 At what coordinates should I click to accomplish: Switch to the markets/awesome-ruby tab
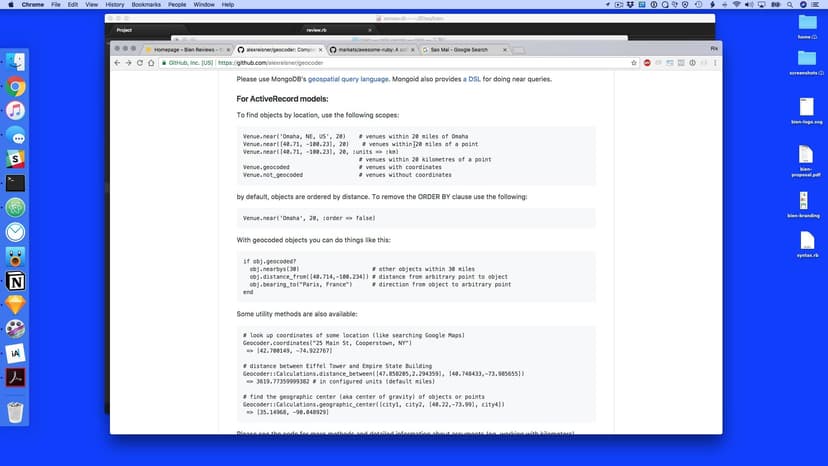pos(368,49)
